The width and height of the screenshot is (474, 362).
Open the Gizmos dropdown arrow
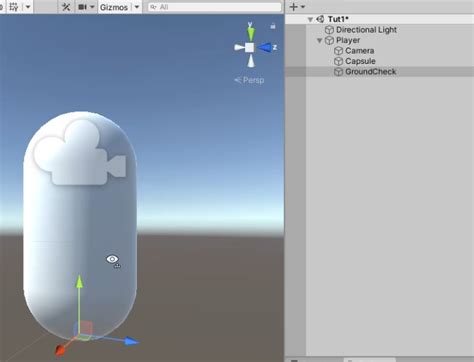pyautogui.click(x=137, y=7)
